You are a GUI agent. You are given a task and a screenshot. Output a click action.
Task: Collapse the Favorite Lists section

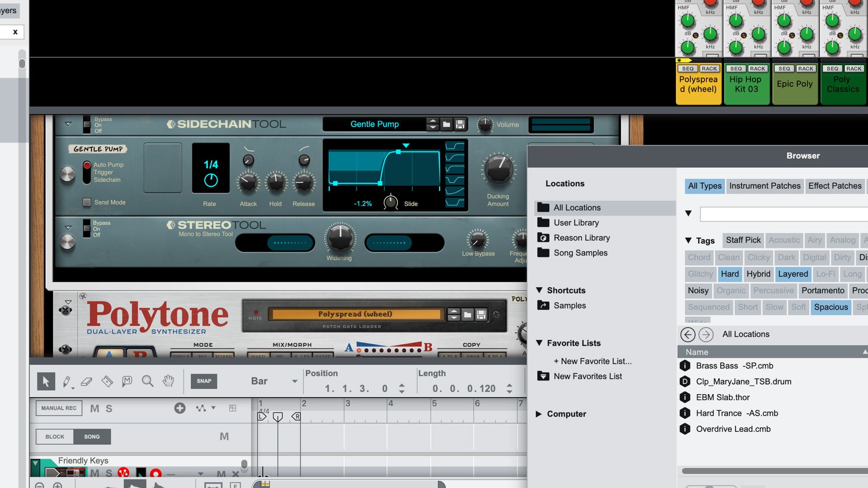pos(539,343)
